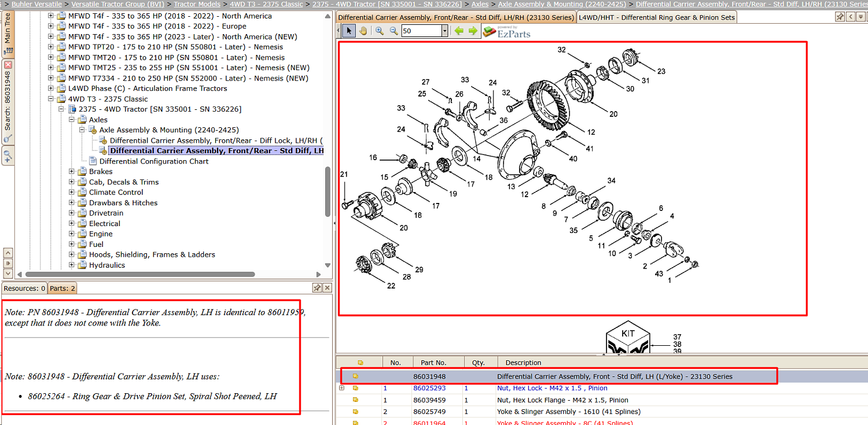Select Differential Carrier Assembly Std Diff diagram tab
Image resolution: width=868 pixels, height=425 pixels.
click(456, 17)
